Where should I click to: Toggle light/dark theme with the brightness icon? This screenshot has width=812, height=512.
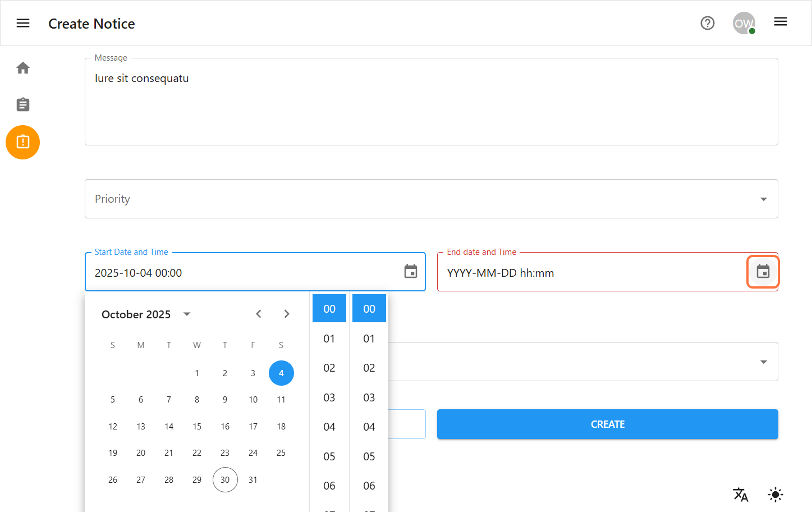point(775,495)
